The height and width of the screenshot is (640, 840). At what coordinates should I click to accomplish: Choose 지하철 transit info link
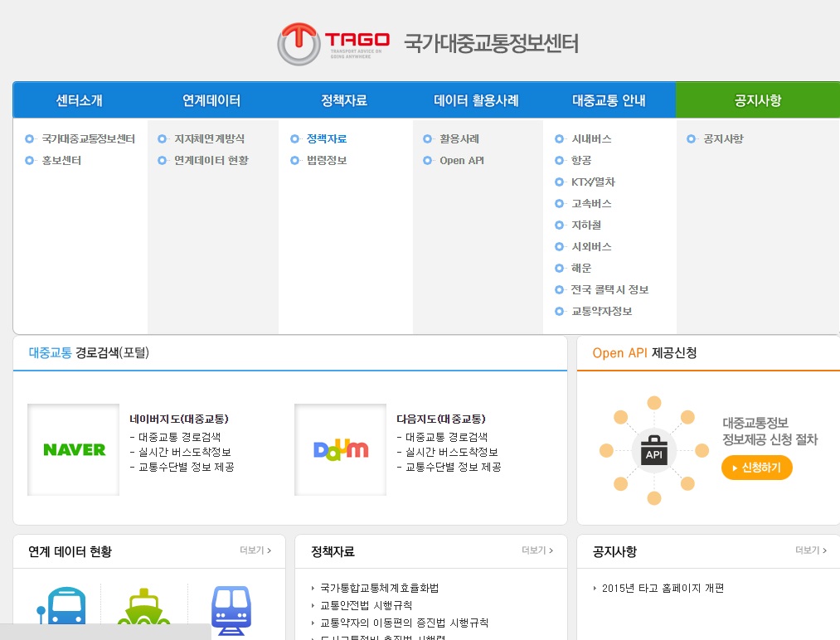(586, 225)
